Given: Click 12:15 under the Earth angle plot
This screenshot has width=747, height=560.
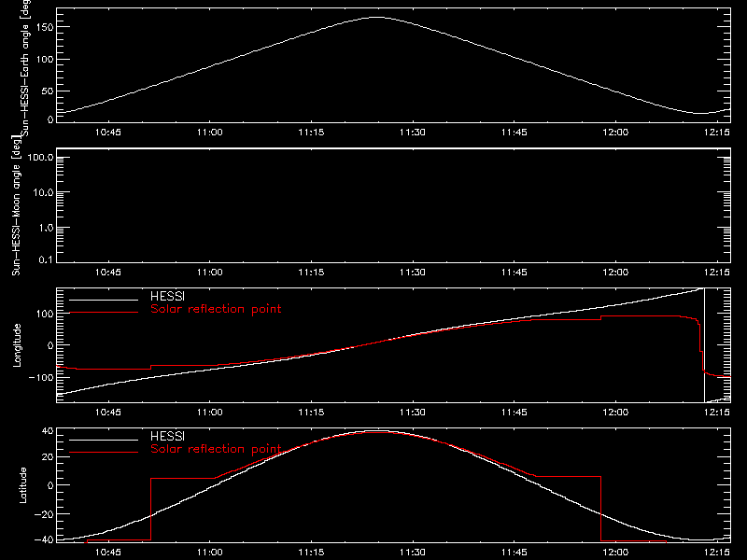Looking at the screenshot, I should pyautogui.click(x=717, y=133).
